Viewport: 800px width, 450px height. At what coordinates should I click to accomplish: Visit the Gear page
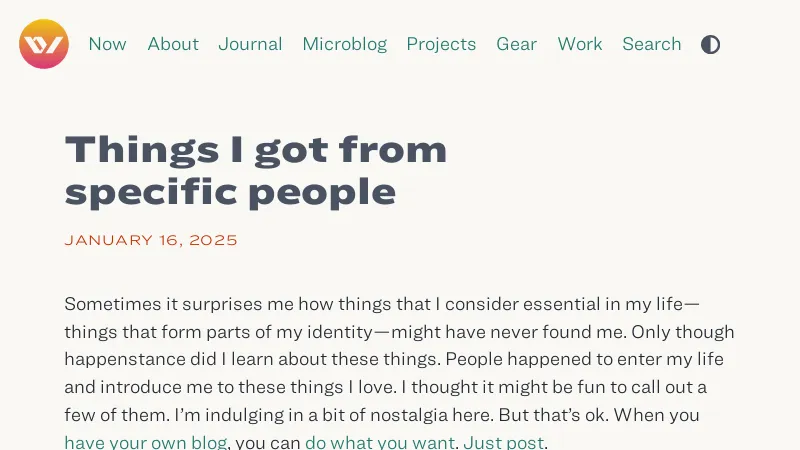tap(517, 44)
